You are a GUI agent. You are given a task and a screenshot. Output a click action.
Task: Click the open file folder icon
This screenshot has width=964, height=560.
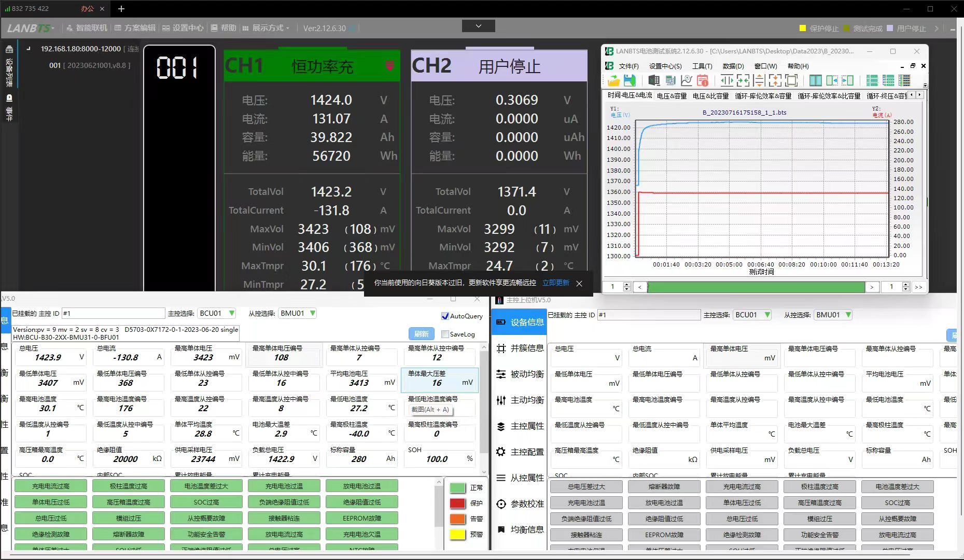pos(613,80)
